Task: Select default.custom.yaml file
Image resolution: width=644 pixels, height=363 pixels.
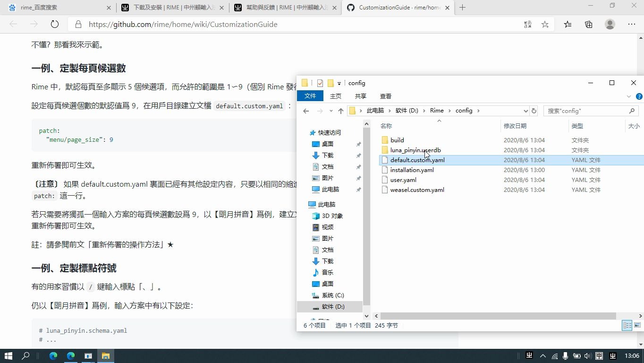Action: [417, 160]
